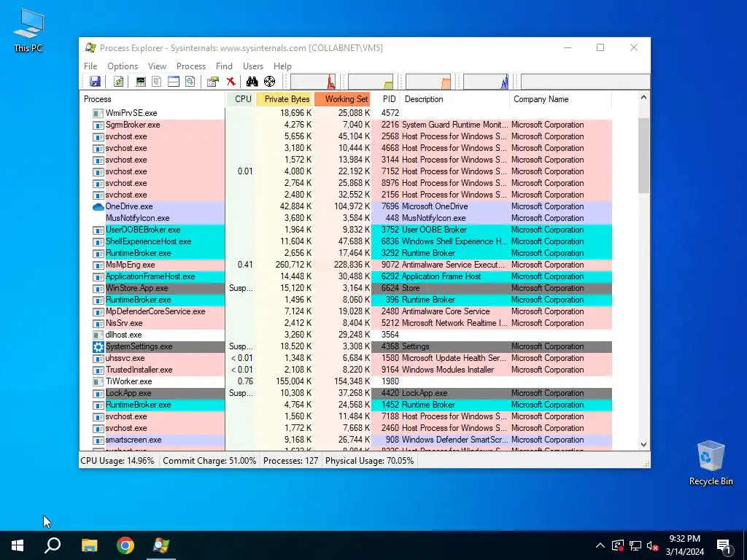Select UserOOBEBroker.exe in the list
Image resolution: width=747 pixels, height=560 pixels.
coord(143,230)
